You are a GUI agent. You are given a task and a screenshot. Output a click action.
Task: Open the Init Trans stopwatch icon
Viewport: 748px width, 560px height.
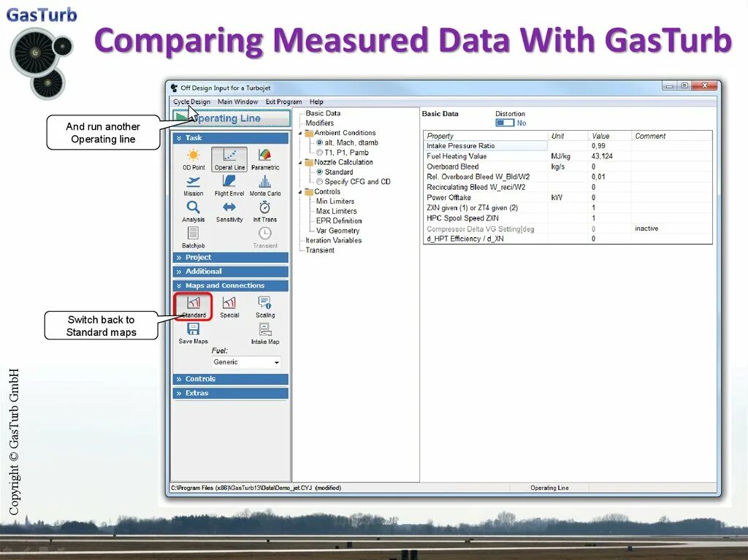(x=264, y=211)
